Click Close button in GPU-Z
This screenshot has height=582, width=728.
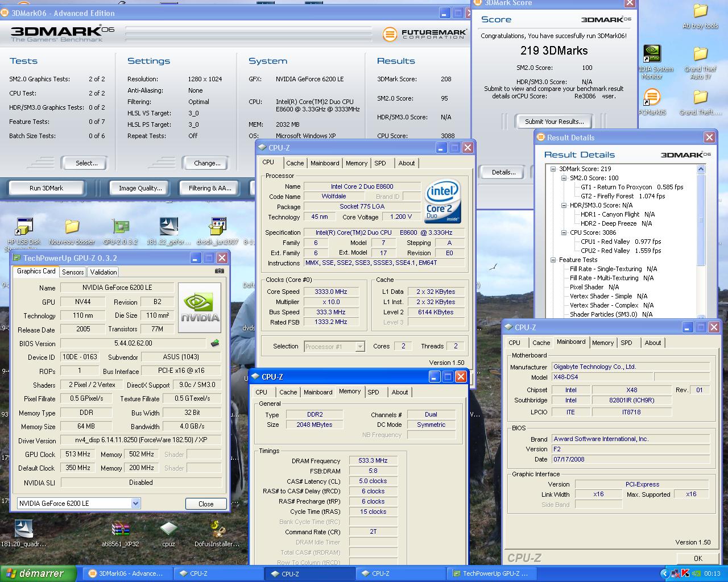(x=206, y=504)
